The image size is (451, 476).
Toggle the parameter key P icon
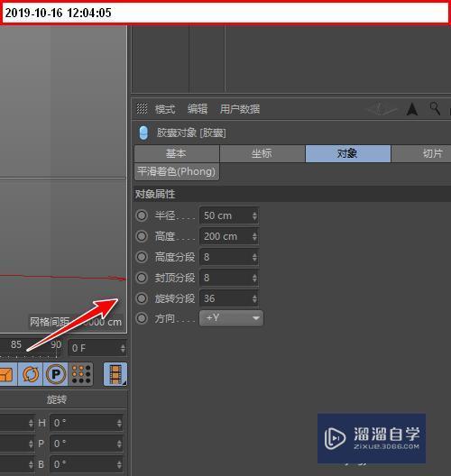[56, 374]
